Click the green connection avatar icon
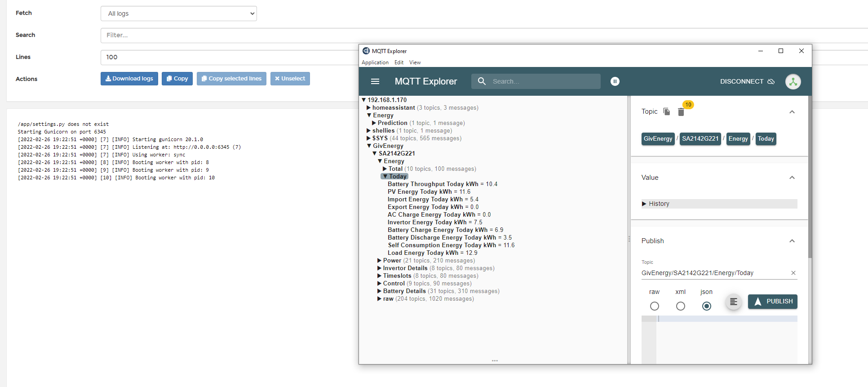This screenshot has width=868, height=387. [x=793, y=81]
